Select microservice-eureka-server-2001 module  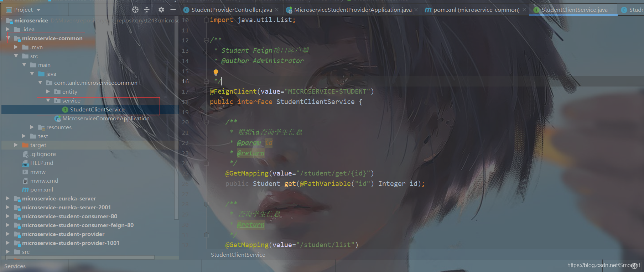pos(66,208)
